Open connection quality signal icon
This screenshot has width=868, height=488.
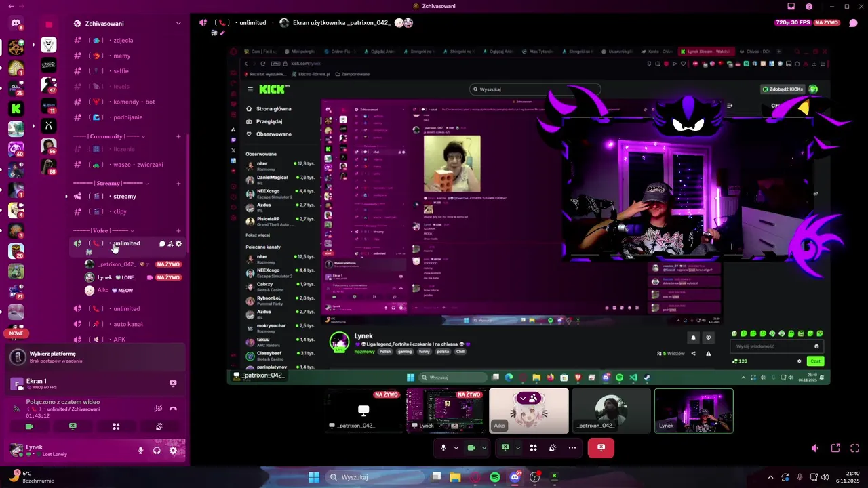pyautogui.click(x=16, y=409)
